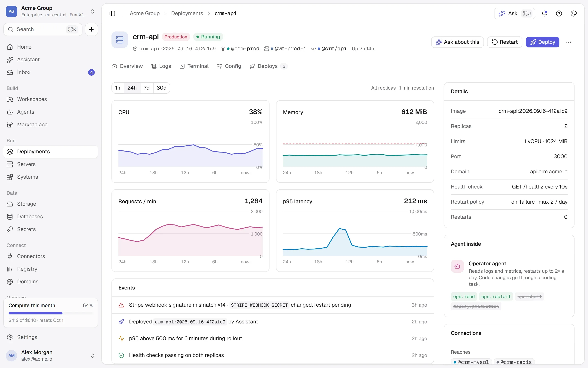This screenshot has width=588, height=368.
Task: Click the crm-api server icon tile
Action: [120, 40]
